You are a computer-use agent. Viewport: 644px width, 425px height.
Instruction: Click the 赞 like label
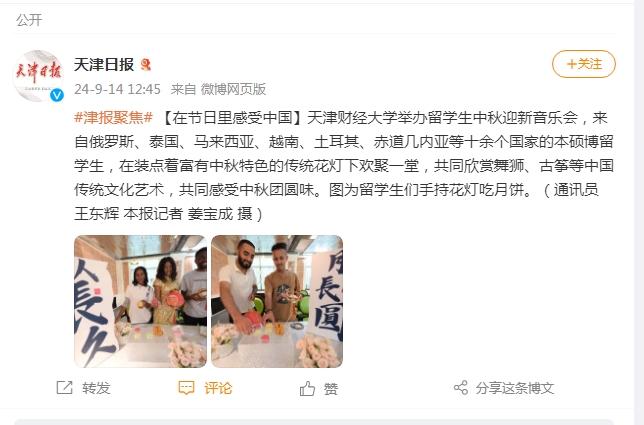coord(331,388)
